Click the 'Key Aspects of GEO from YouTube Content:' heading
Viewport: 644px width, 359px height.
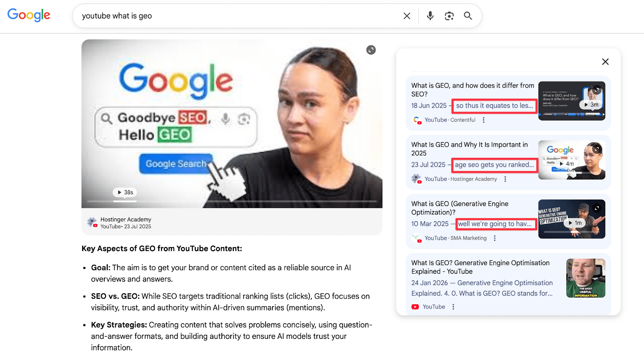(162, 249)
